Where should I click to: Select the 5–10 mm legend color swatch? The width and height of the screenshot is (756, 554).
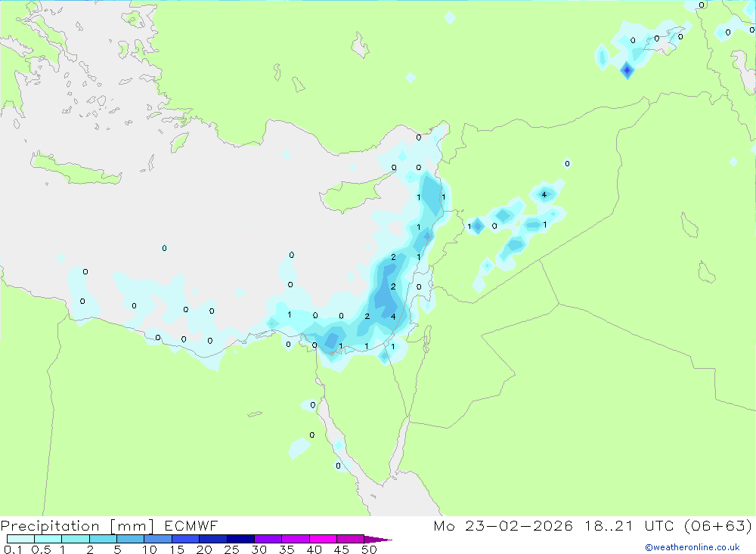tap(130, 539)
